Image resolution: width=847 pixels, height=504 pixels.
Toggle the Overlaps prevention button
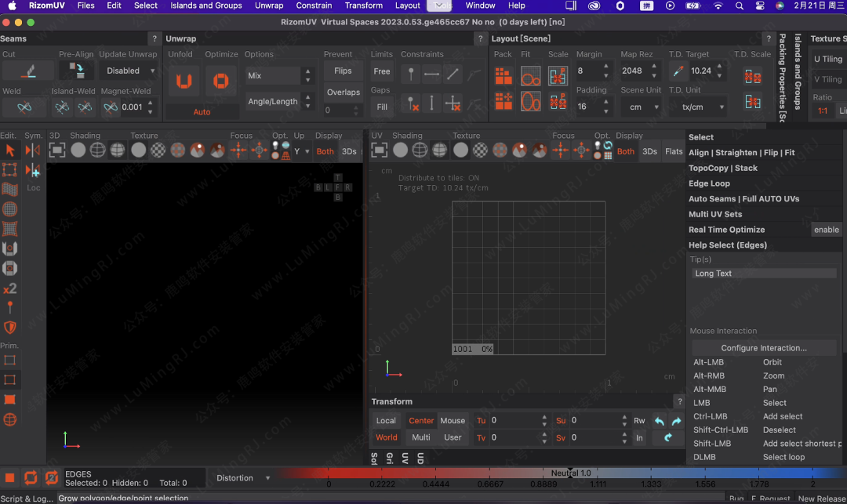coord(343,92)
